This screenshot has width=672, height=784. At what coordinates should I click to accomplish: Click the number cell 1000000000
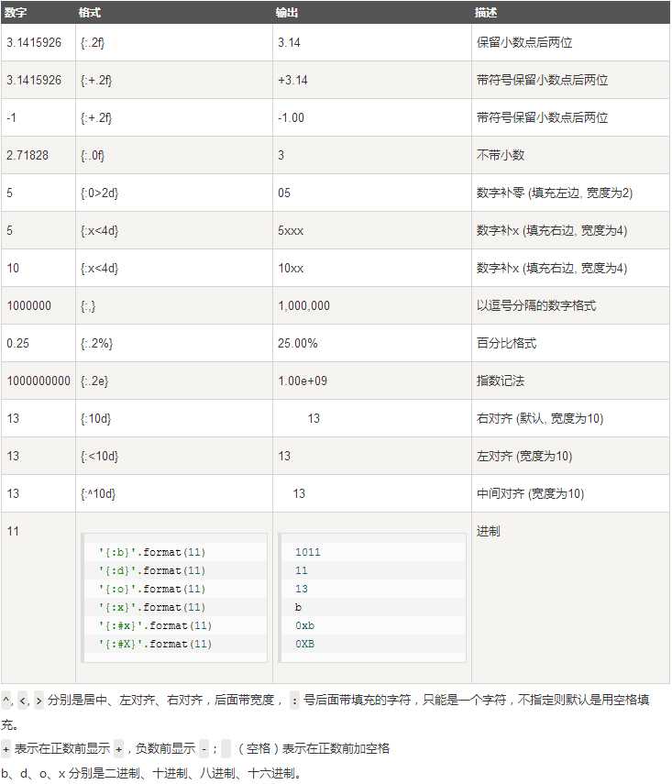(x=39, y=381)
